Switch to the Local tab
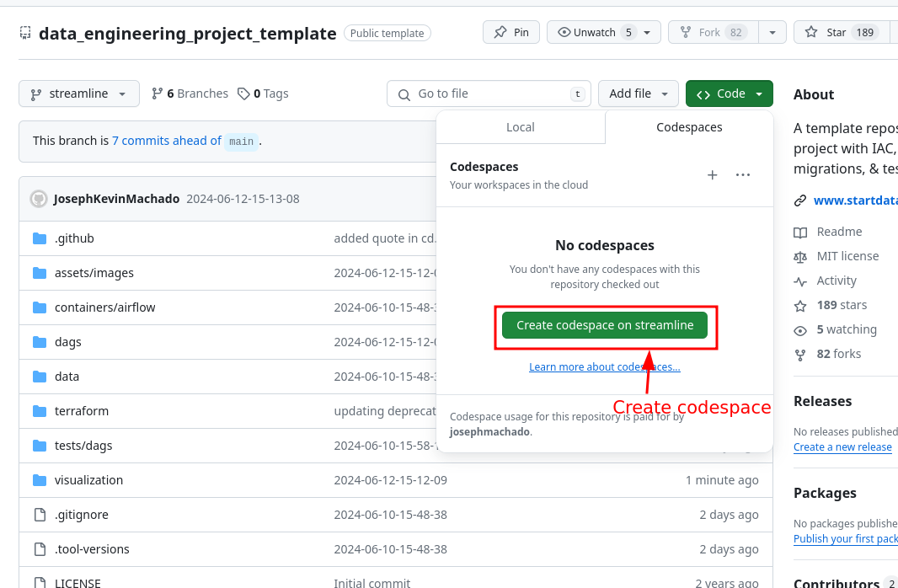The image size is (898, 588). tap(520, 127)
